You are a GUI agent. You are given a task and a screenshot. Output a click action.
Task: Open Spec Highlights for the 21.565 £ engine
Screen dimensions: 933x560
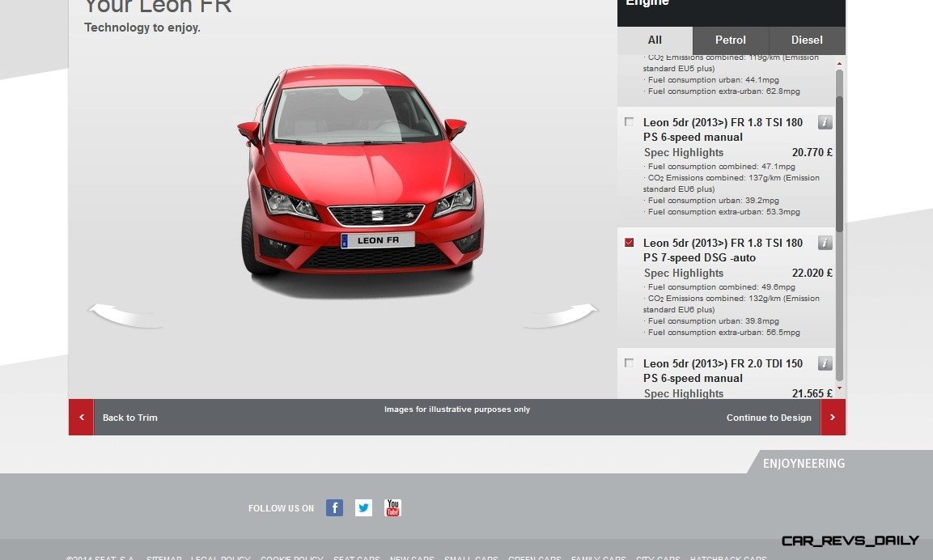(684, 392)
